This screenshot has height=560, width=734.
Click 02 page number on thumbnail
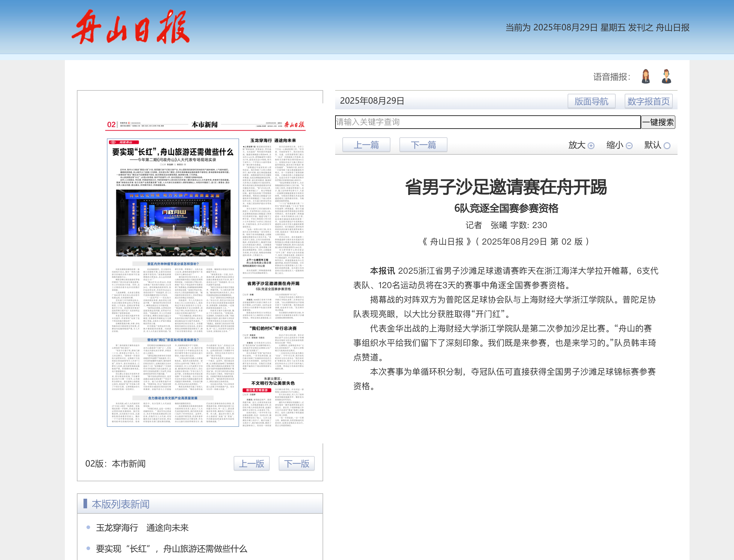[111, 125]
